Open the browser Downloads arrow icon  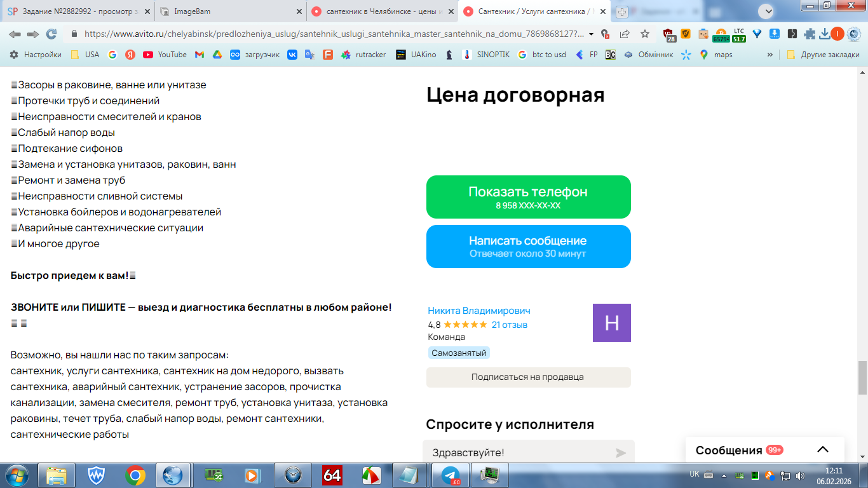click(x=825, y=34)
